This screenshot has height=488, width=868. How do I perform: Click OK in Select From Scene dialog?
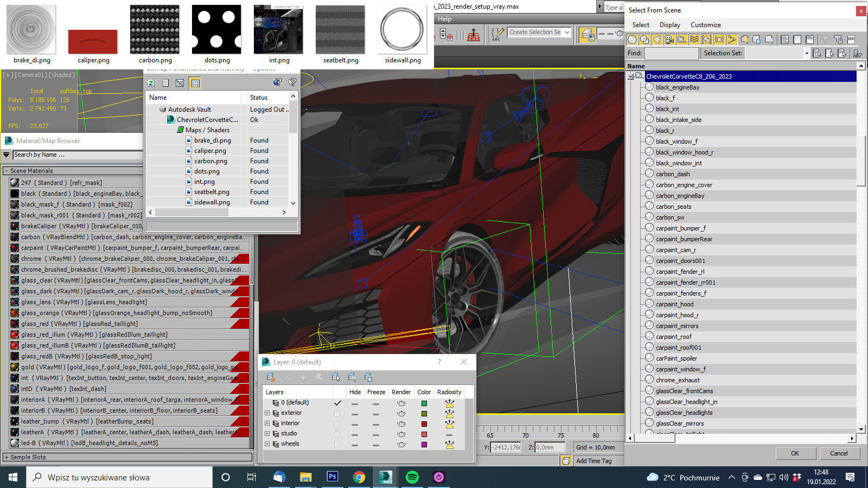[x=795, y=453]
